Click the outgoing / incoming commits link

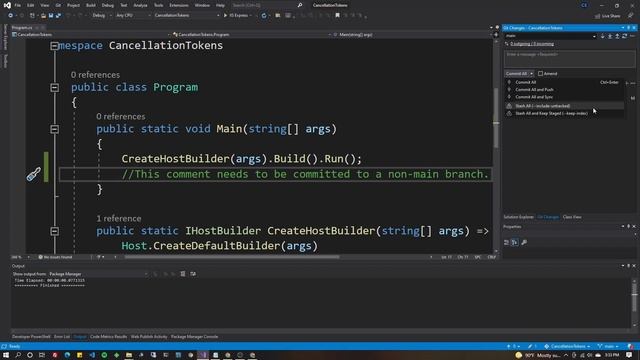point(532,44)
